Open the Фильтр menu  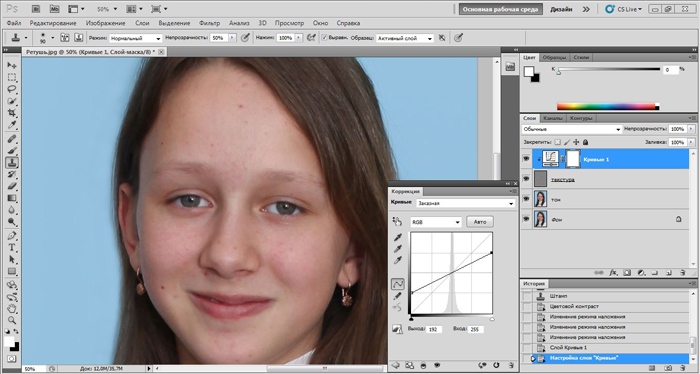[209, 23]
